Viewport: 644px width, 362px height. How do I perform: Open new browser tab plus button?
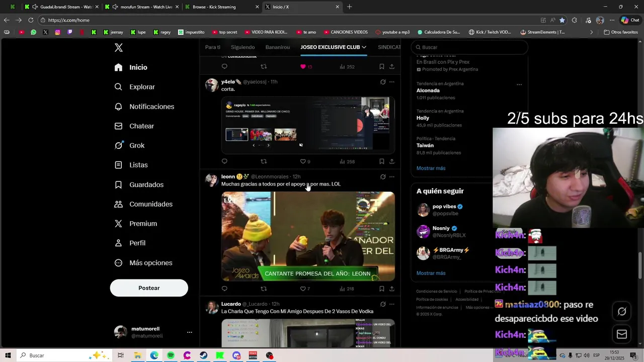tap(349, 7)
